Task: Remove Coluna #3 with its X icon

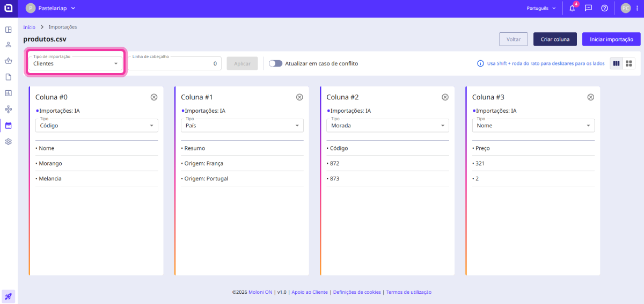Action: coord(590,97)
